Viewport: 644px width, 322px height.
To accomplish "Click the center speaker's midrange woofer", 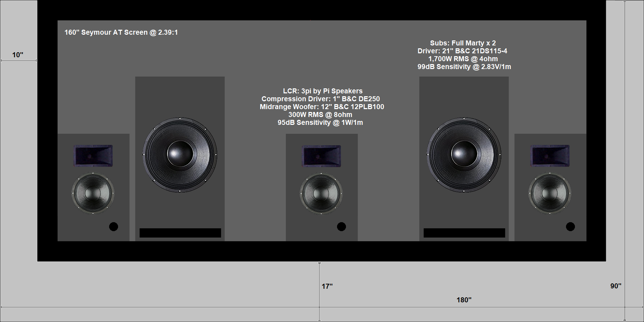I will tap(321, 193).
